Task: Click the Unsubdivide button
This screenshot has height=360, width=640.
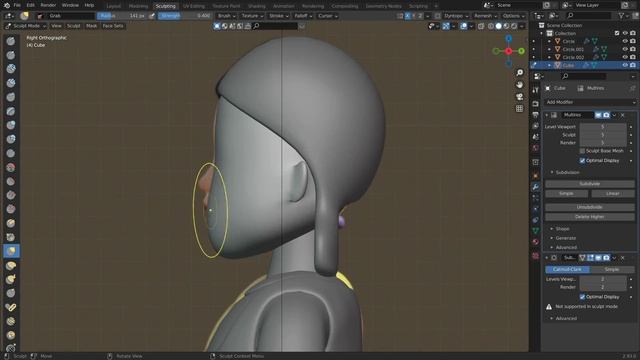Action: (x=590, y=207)
